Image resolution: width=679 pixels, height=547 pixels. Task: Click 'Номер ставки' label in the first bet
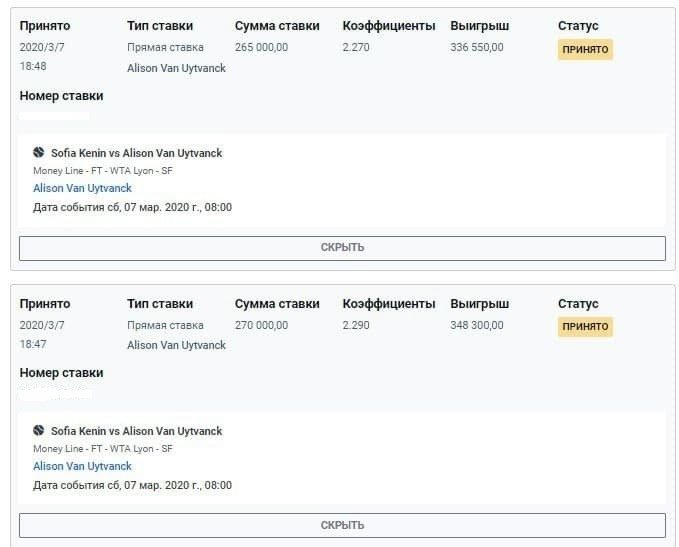pos(61,96)
